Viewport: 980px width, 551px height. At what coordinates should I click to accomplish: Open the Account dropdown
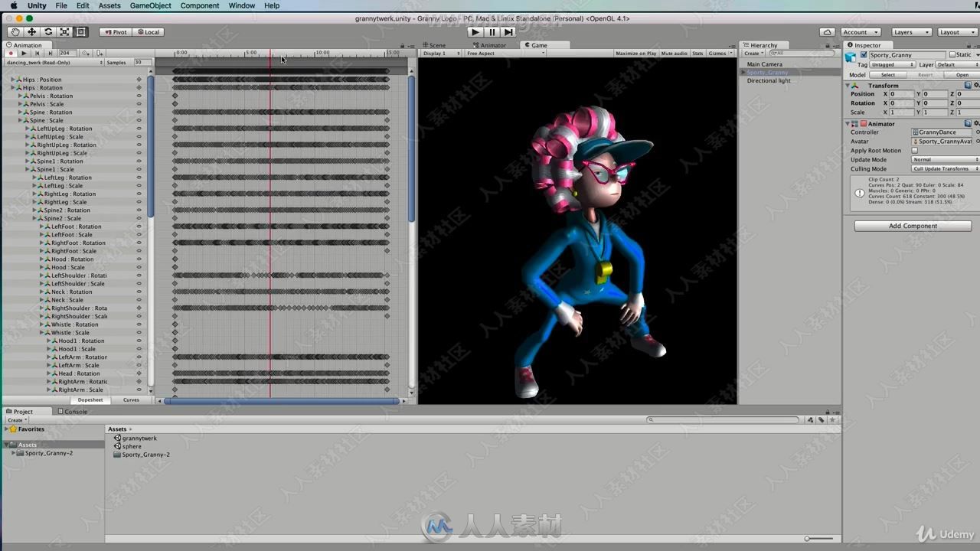click(862, 32)
